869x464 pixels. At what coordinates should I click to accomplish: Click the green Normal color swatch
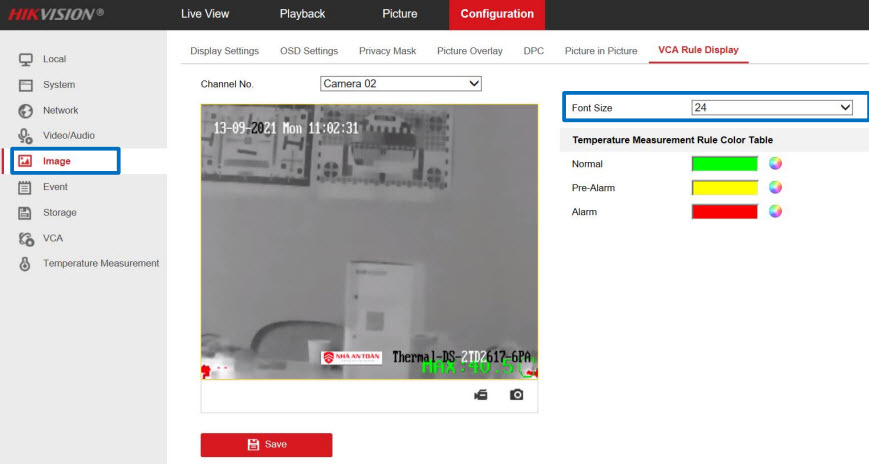coord(724,163)
